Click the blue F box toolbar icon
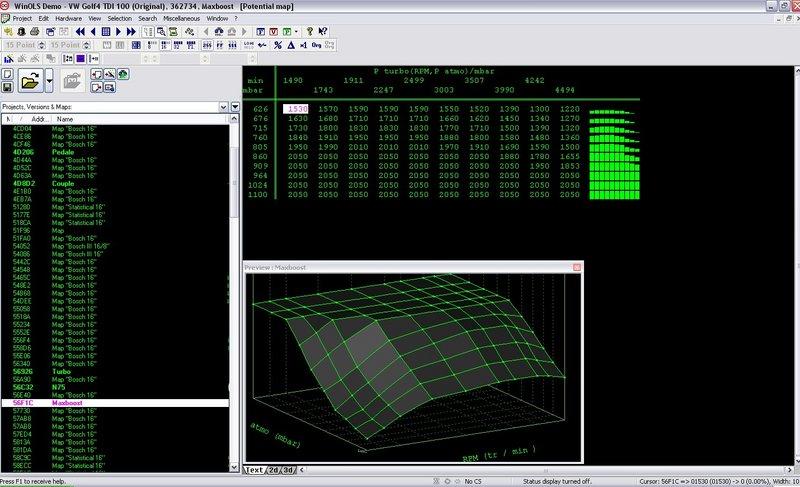The height and width of the screenshot is (487, 800). [261, 32]
